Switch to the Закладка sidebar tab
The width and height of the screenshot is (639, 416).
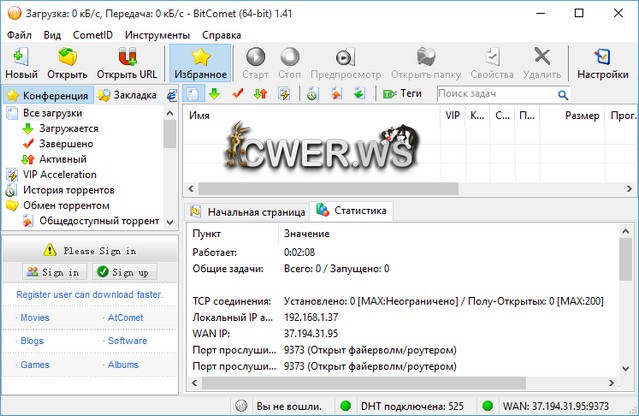click(x=133, y=95)
